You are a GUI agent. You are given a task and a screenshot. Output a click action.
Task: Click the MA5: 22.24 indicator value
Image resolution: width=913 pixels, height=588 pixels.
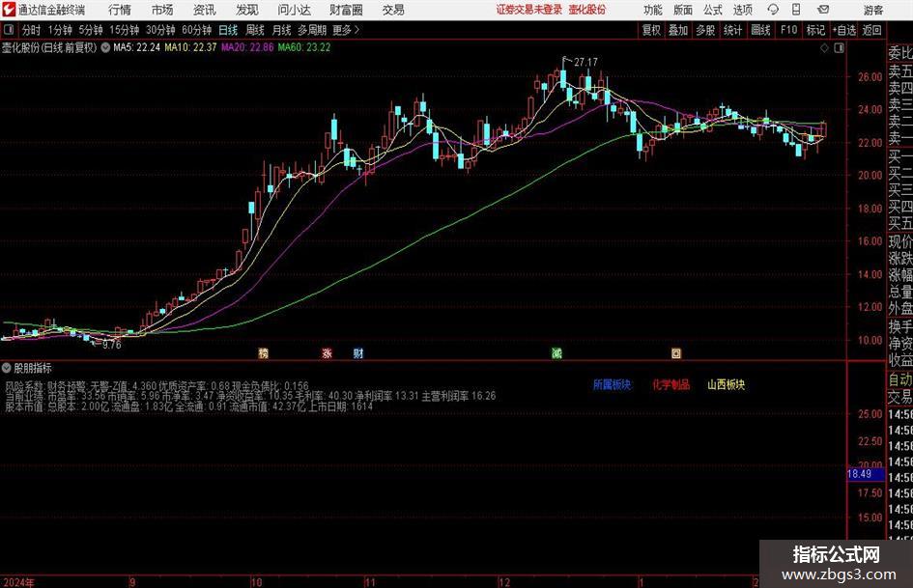[137, 47]
